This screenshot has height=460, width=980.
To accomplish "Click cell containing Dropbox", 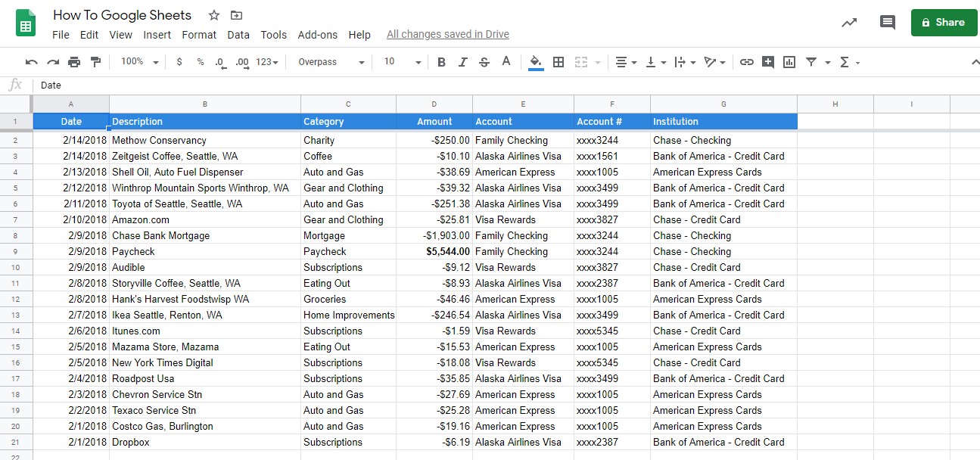I will [205, 442].
